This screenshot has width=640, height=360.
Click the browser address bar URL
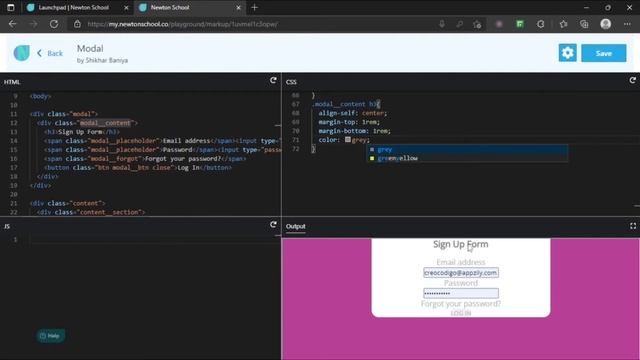(182, 24)
